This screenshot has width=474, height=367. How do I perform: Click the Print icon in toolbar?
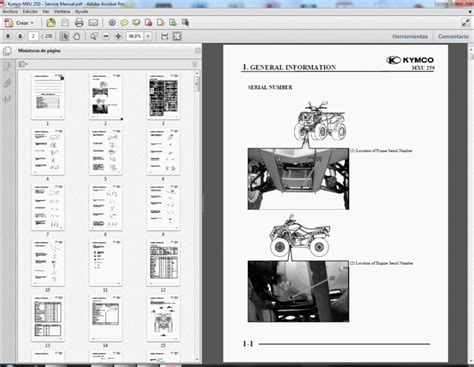tap(79, 23)
